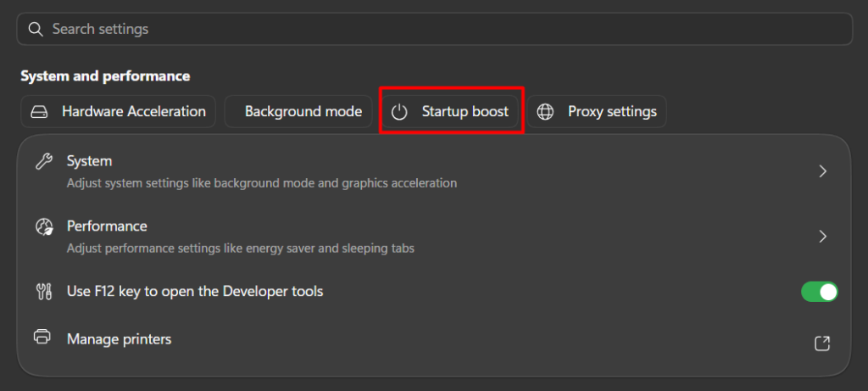The image size is (868, 391).
Task: Click the Hardware Acceleration drive icon
Action: click(x=39, y=112)
